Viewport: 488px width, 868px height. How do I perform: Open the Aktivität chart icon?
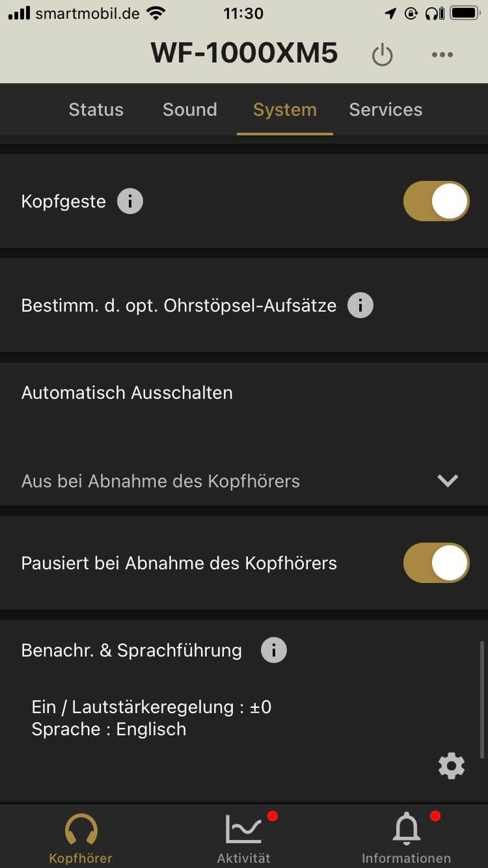coord(243,830)
